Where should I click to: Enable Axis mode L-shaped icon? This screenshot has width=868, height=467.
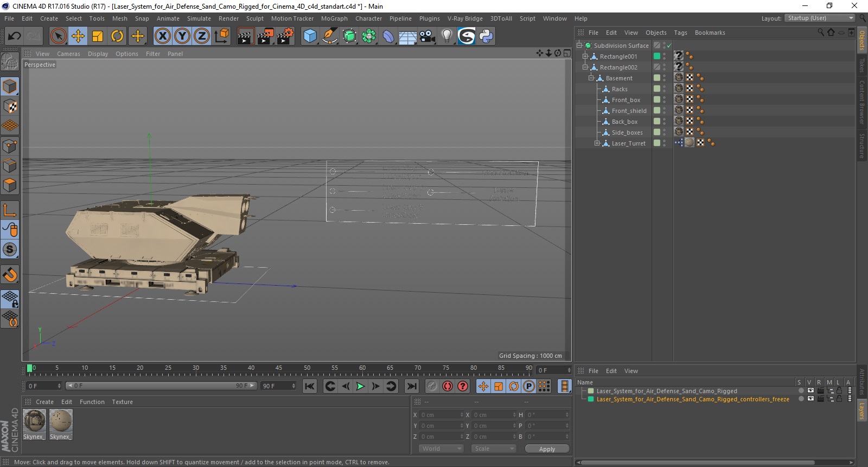click(10, 210)
